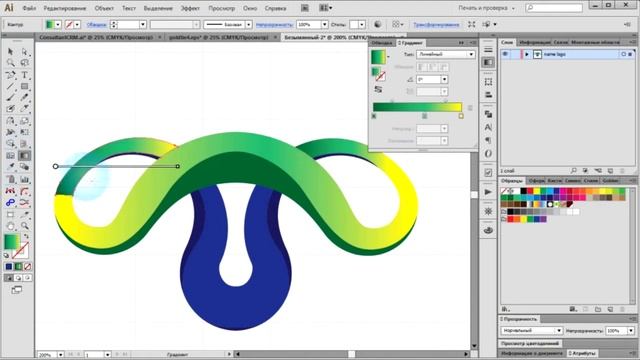Select the Column Graph tool
This screenshot has width=640, height=360.
point(24,179)
